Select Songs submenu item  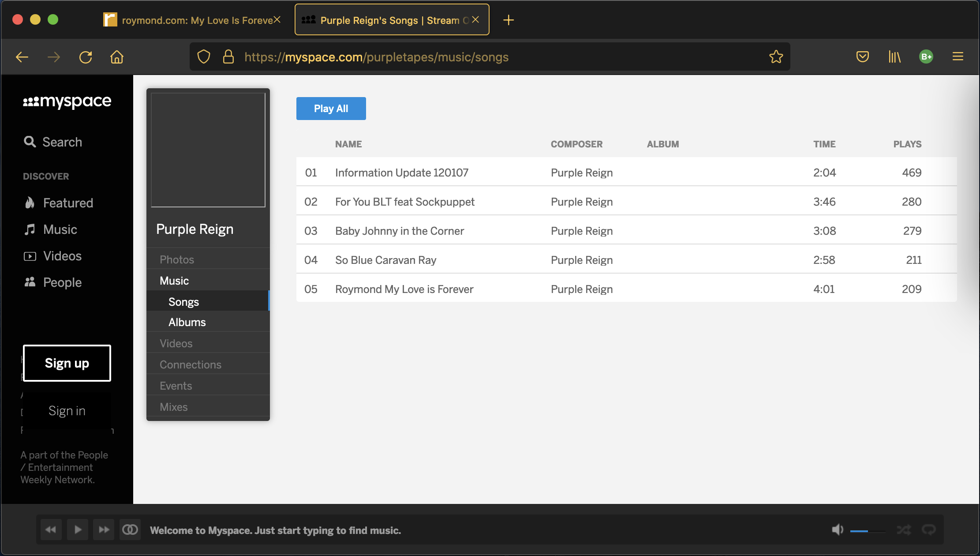point(208,302)
